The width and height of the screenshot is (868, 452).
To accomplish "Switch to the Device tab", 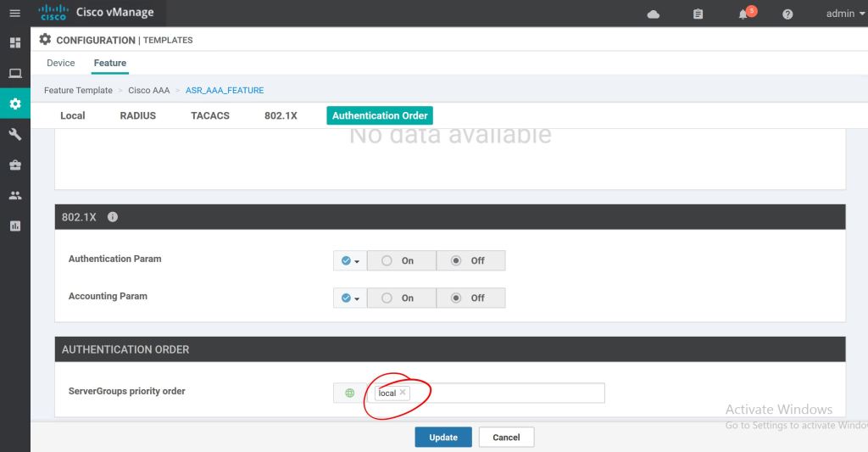I will tap(61, 63).
